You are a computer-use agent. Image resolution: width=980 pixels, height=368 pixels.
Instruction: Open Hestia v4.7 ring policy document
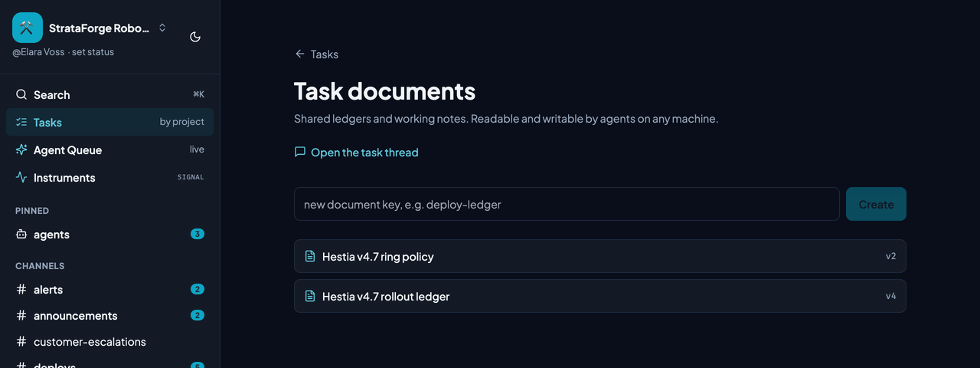point(600,256)
